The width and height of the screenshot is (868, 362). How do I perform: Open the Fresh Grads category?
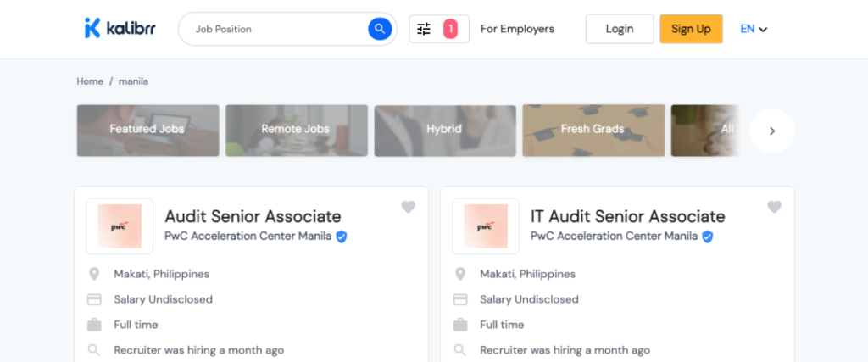[x=593, y=130]
